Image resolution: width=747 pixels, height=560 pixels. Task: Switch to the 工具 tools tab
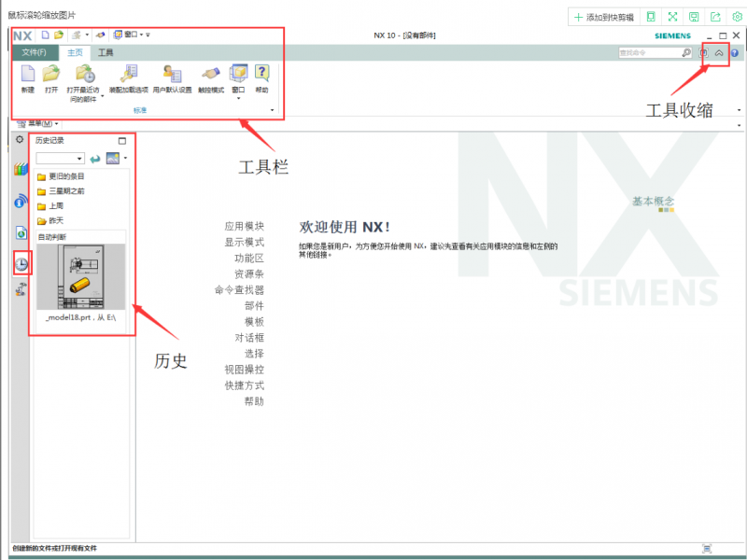[x=106, y=52]
